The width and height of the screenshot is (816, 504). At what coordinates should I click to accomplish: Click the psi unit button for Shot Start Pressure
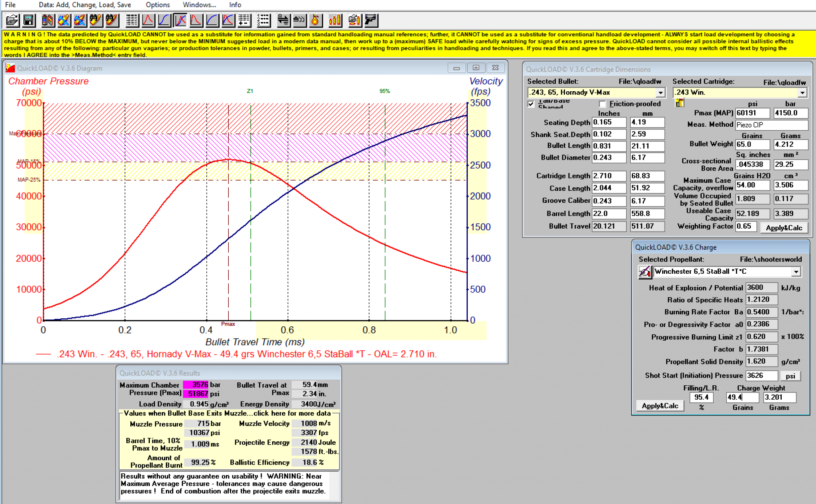[x=790, y=376]
